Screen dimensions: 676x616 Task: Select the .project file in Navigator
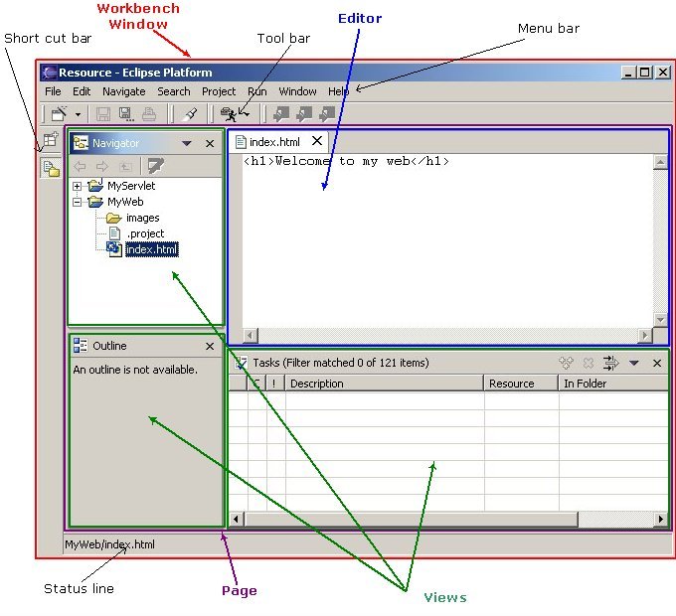(145, 233)
